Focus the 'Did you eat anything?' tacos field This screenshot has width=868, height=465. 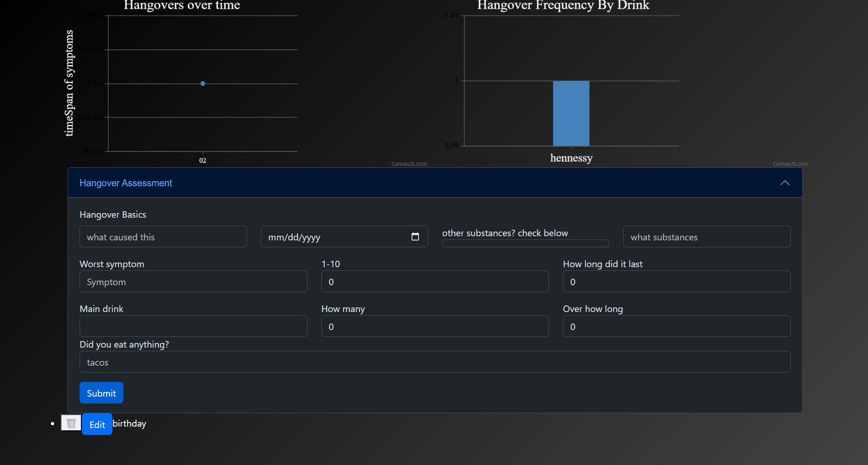(435, 362)
